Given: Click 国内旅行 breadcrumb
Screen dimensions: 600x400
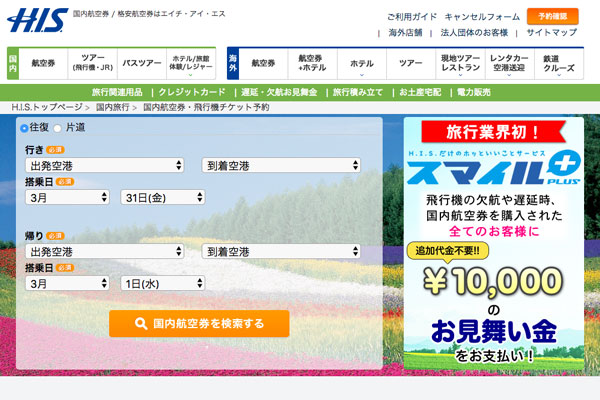Looking at the screenshot, I should (x=112, y=107).
